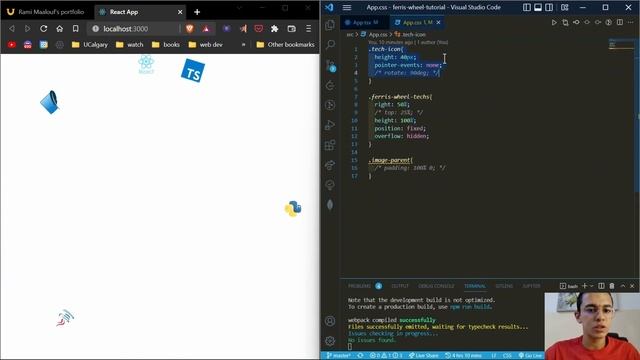Split the terminal pane
Viewport: 640px width, 360px height.
tap(601, 286)
